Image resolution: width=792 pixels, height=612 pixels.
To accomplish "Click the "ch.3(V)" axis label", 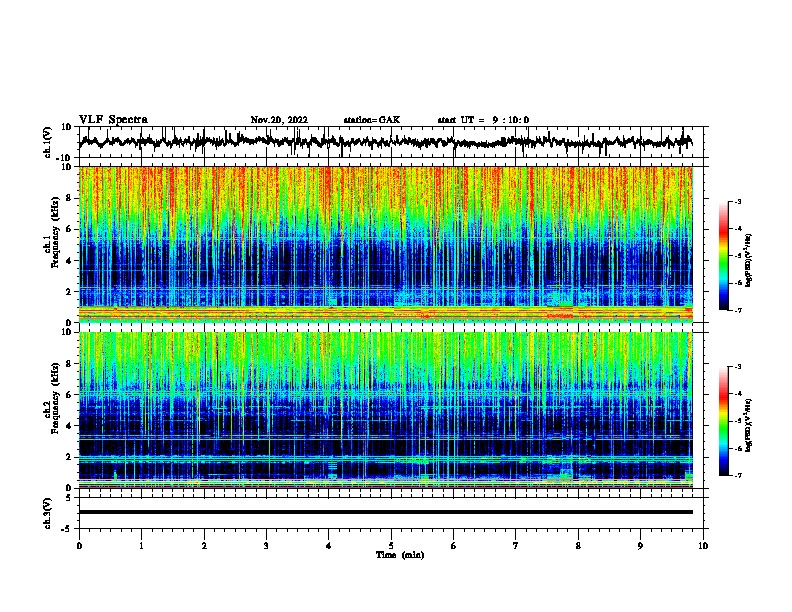I will [x=48, y=513].
